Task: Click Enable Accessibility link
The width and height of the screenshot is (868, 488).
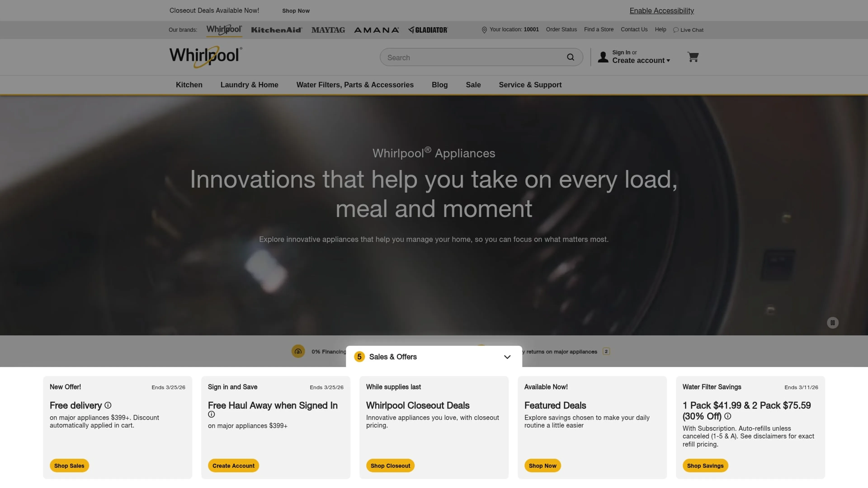Action: click(661, 10)
